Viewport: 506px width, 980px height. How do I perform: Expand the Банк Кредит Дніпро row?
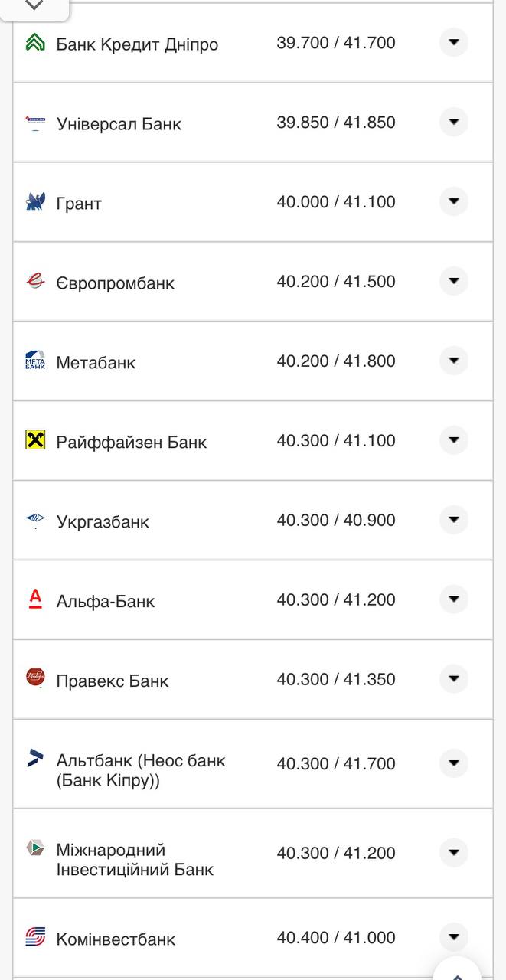click(454, 43)
